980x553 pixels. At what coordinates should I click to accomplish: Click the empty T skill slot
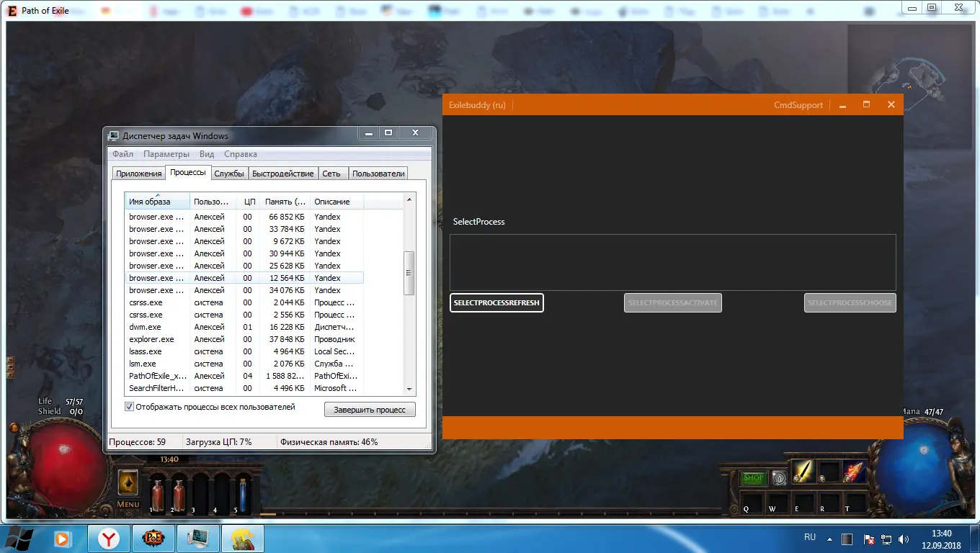[854, 502]
